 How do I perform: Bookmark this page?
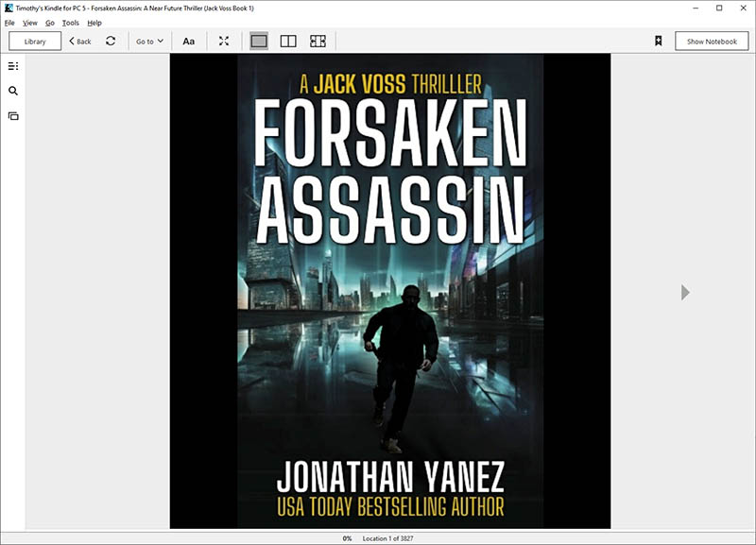[658, 42]
